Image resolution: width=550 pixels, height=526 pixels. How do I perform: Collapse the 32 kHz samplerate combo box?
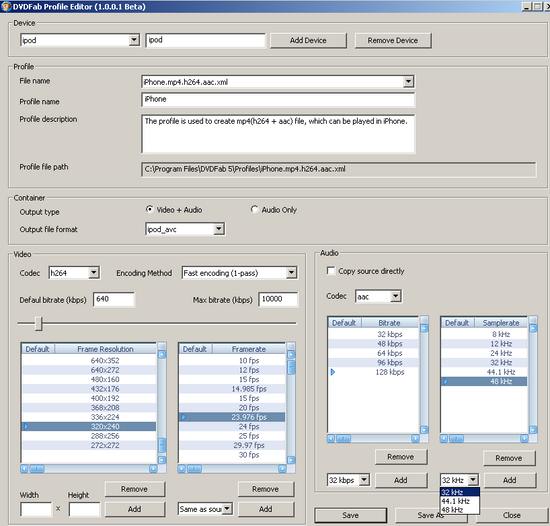(x=473, y=480)
